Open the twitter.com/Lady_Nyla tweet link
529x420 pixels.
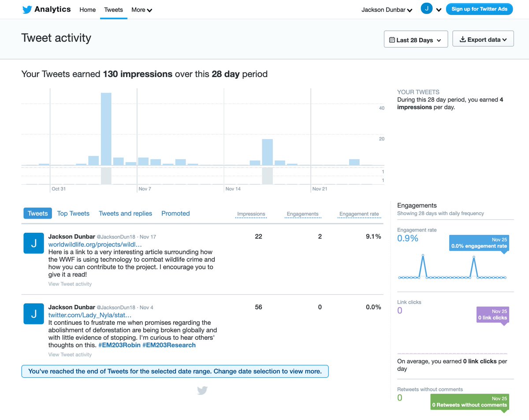pos(90,315)
